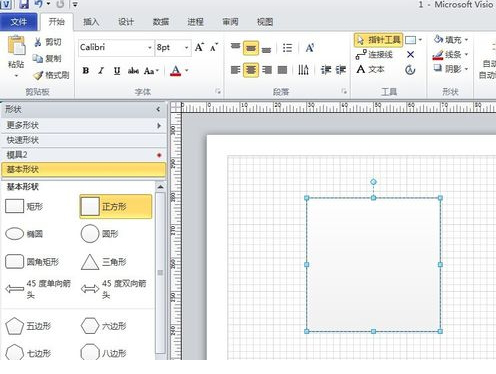Image resolution: width=496 pixels, height=374 pixels.
Task: Click the Undo arrow in quick access toolbar
Action: click(38, 4)
